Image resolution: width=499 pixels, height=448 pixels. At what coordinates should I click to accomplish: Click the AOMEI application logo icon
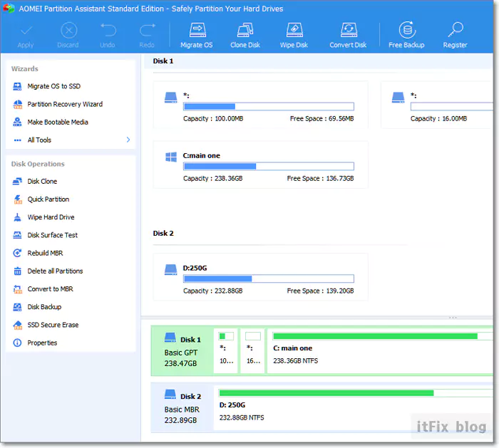[9, 9]
